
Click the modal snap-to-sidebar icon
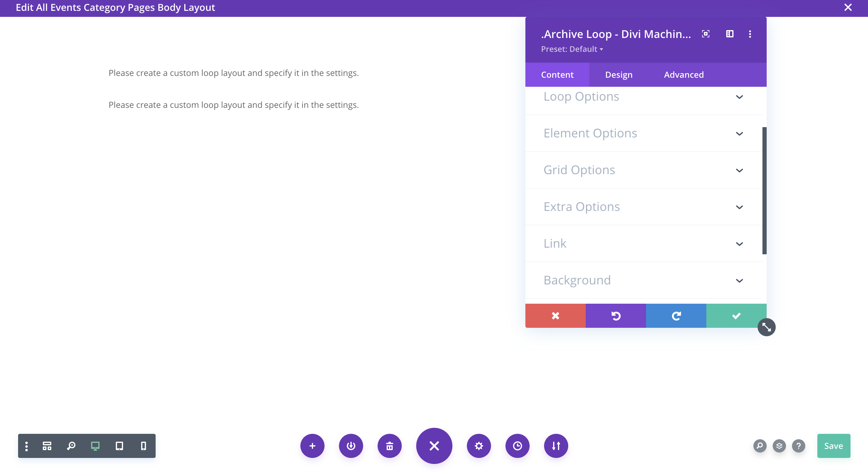coord(730,34)
